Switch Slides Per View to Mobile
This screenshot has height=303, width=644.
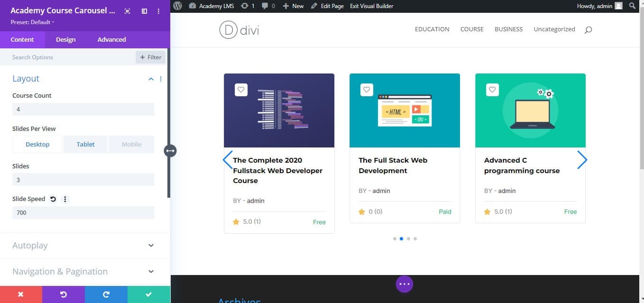pos(131,144)
